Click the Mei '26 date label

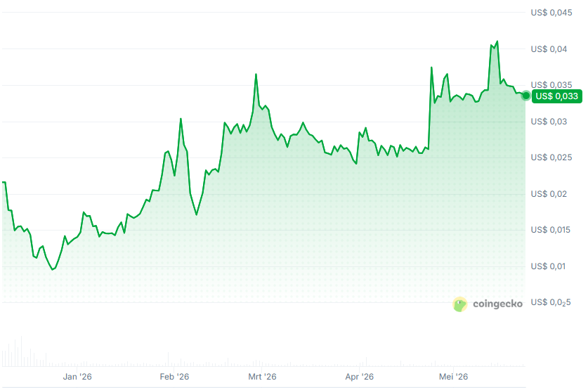click(453, 377)
